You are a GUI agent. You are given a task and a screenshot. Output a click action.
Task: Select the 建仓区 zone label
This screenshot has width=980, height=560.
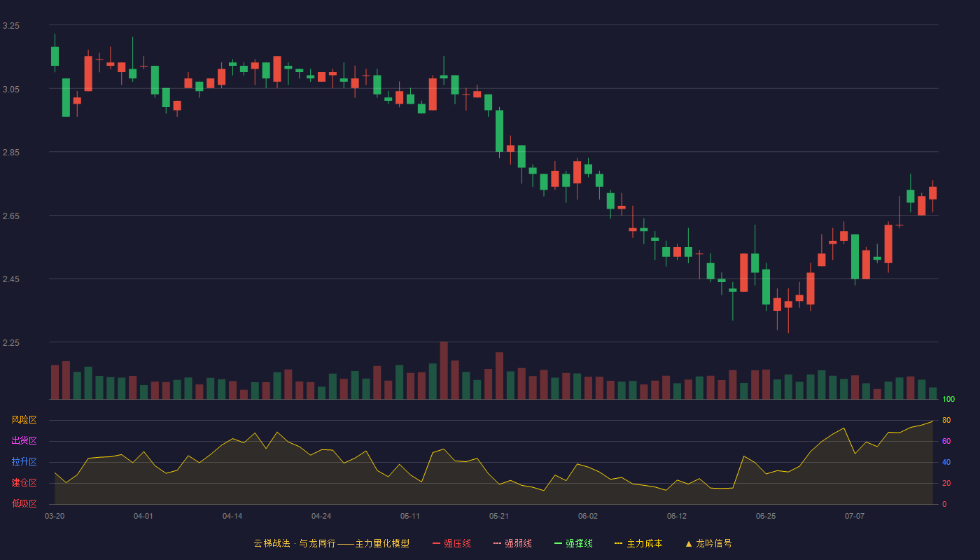coord(24,483)
